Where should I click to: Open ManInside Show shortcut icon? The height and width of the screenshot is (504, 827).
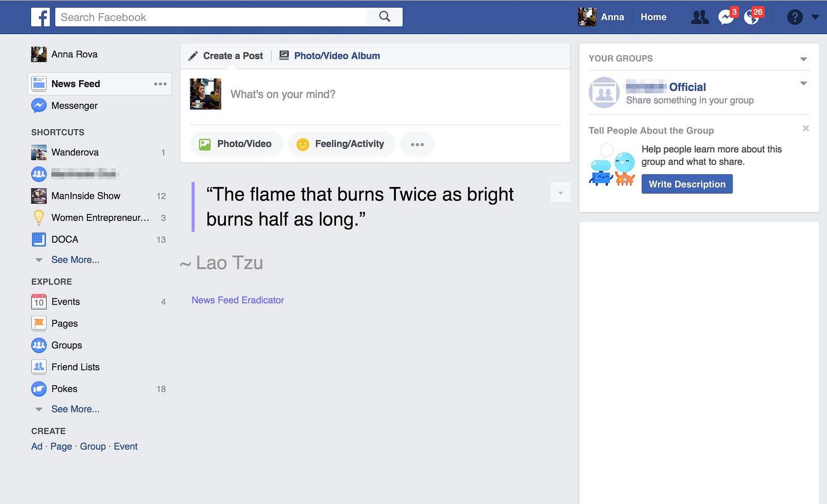coord(39,196)
